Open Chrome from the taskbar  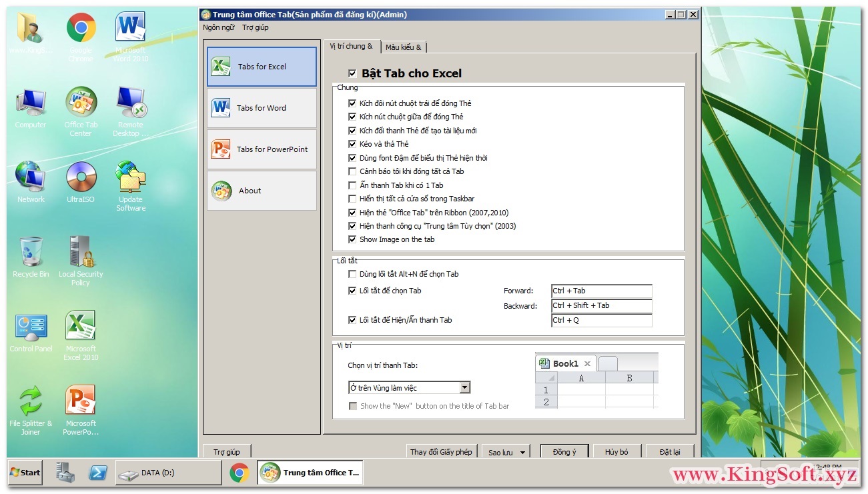click(x=240, y=473)
